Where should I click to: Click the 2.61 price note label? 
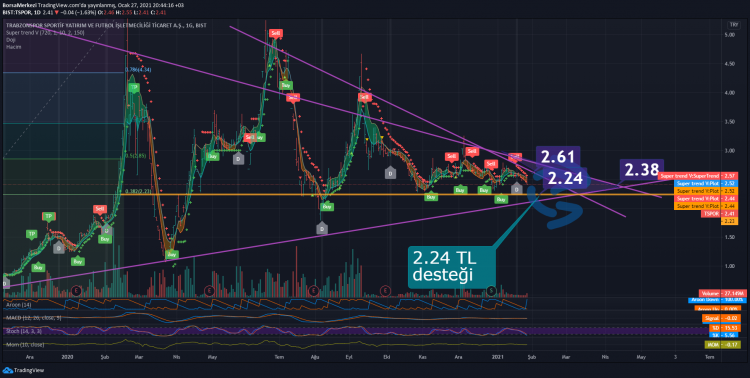tap(557, 156)
